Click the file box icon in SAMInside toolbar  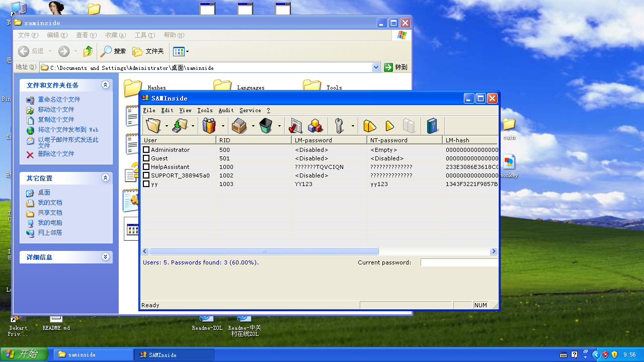coord(239,126)
